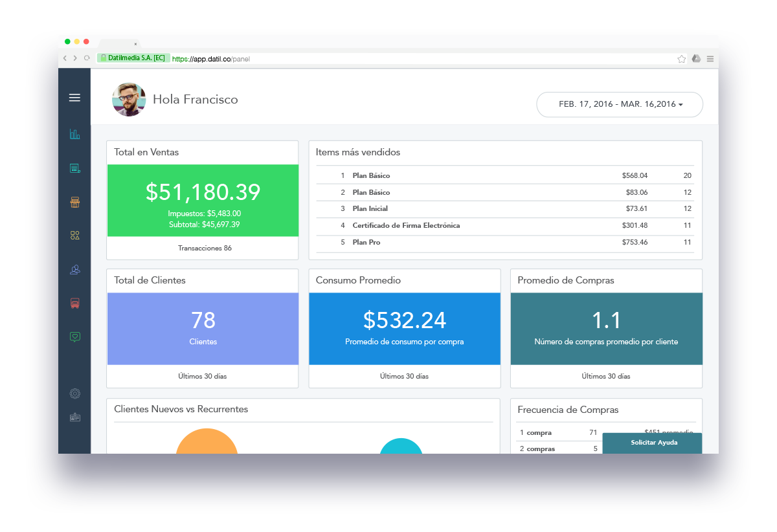Viewport: 777px width, 532px height.
Task: Expand the Feb. 17 - Mar. 16 date range dropdown
Action: coord(620,104)
